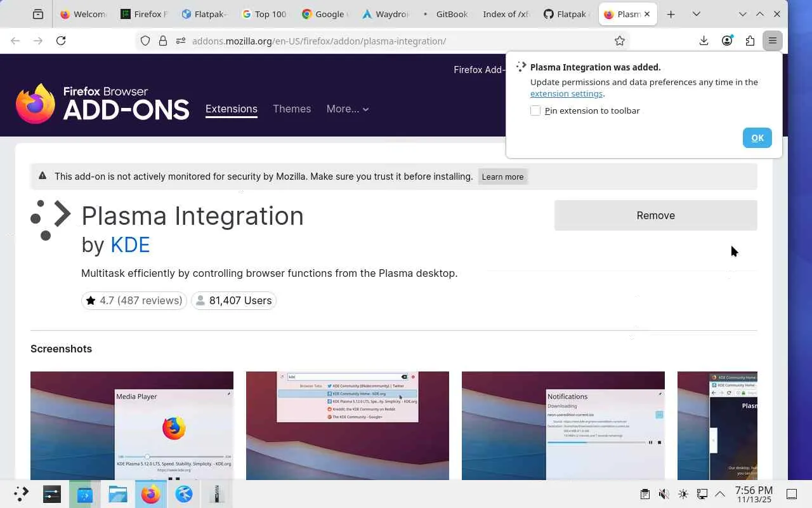Open site permissions icon in address bar
The height and width of the screenshot is (508, 812).
180,41
